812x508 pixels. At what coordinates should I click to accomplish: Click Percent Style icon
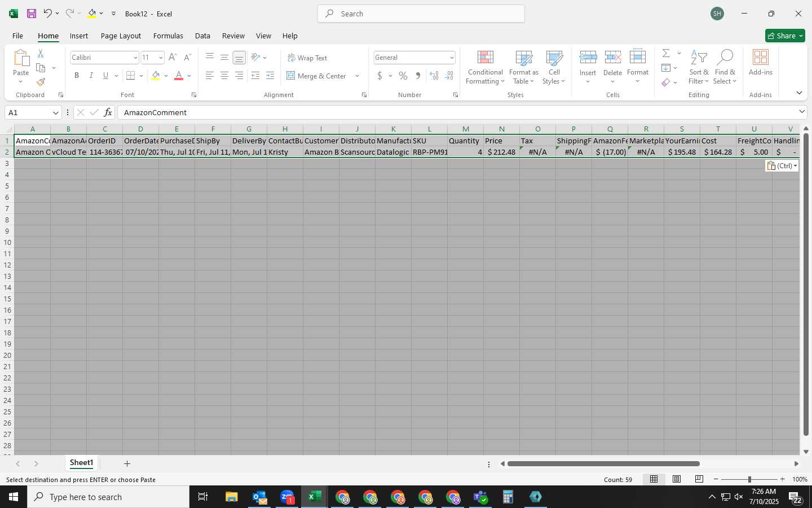(403, 76)
